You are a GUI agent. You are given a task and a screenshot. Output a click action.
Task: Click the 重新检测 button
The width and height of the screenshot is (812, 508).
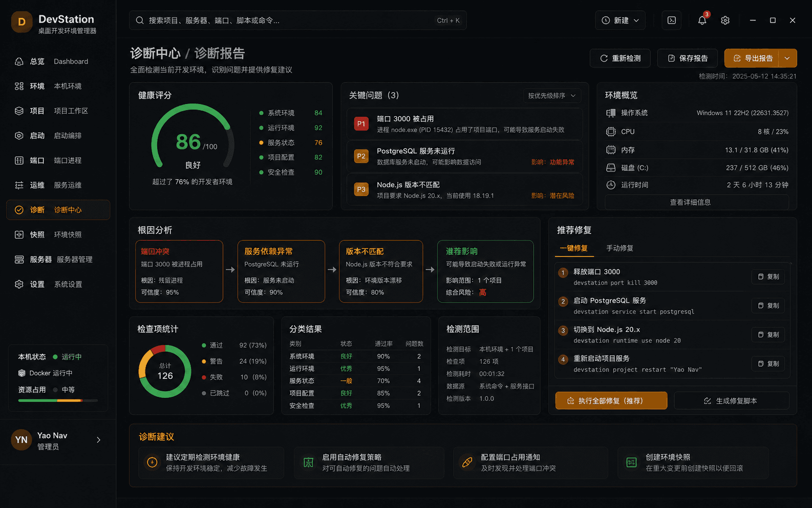620,58
